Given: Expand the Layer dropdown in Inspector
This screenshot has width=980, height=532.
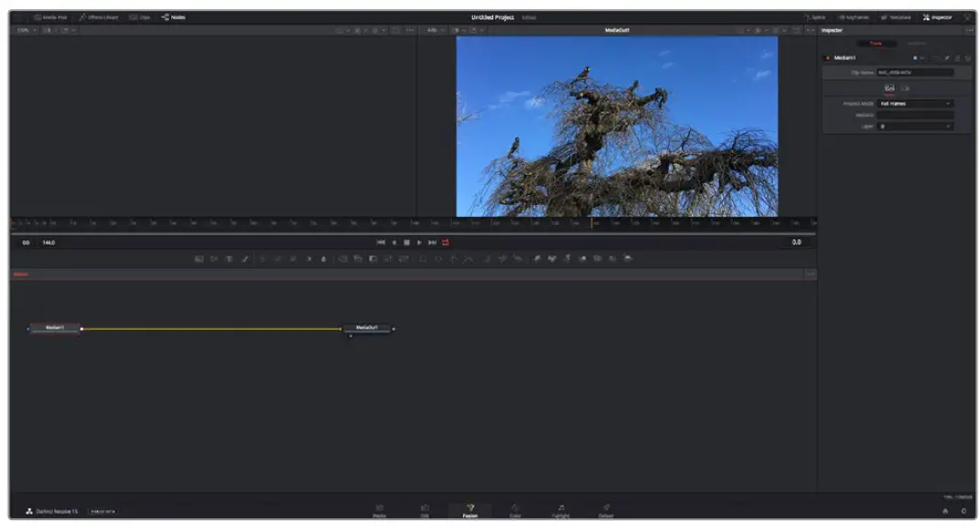Looking at the screenshot, I should pos(915,126).
